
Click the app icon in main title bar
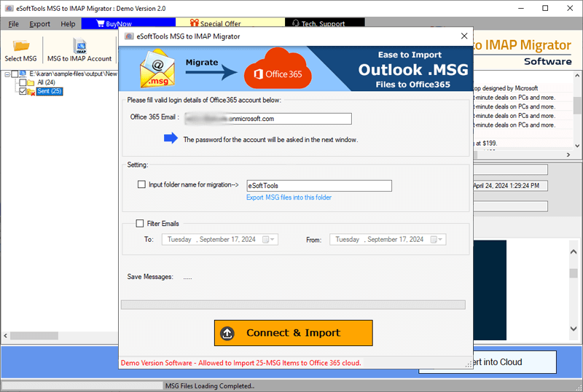(x=9, y=8)
